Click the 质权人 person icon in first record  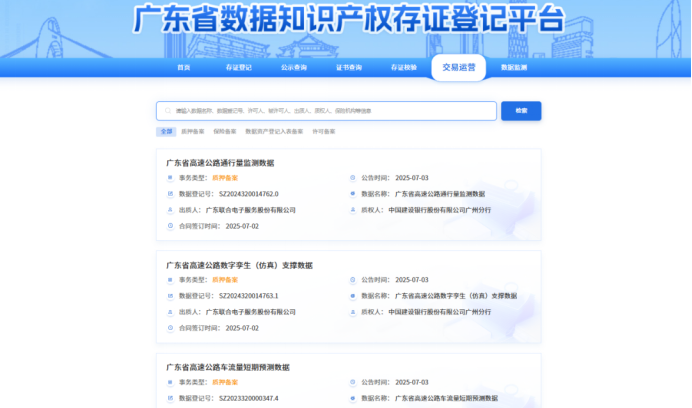pyautogui.click(x=353, y=210)
